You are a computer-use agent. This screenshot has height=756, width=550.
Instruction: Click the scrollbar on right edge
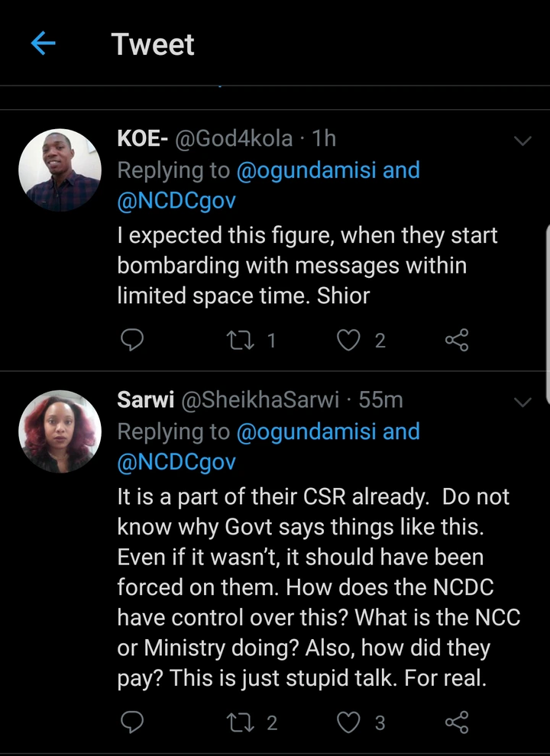point(547,313)
